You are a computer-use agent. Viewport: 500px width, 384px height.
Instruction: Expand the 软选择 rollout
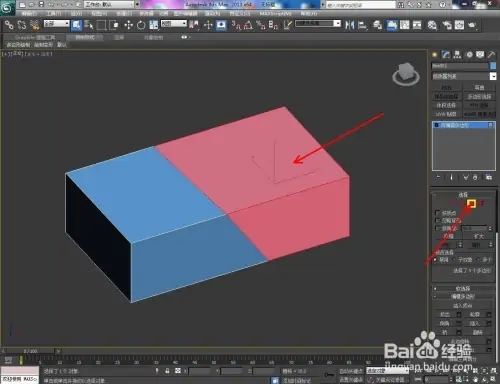point(463,288)
